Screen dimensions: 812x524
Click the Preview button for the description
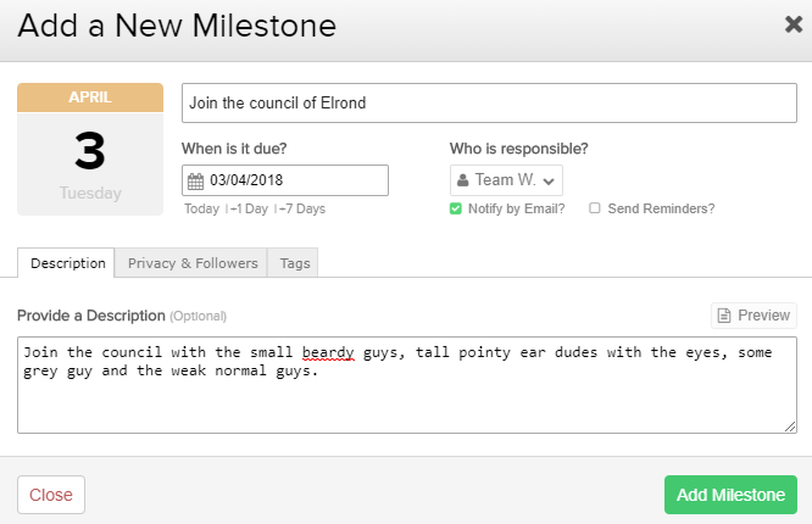753,315
